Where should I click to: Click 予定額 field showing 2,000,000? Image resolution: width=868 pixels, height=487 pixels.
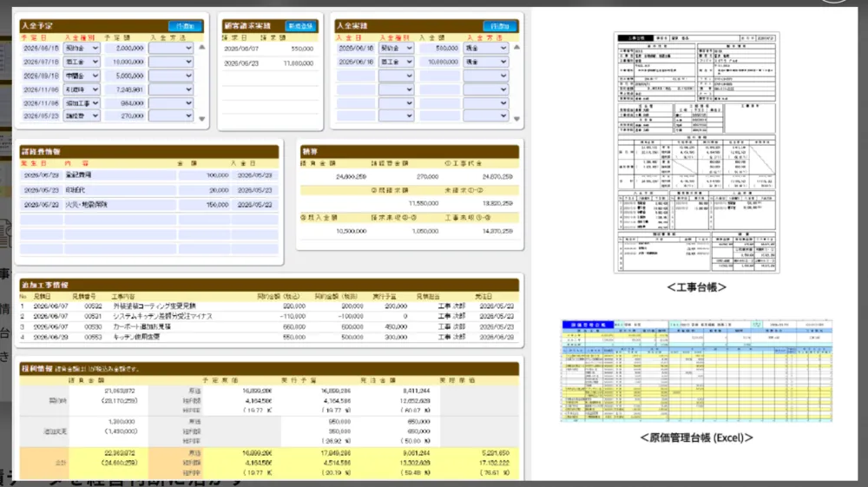124,48
